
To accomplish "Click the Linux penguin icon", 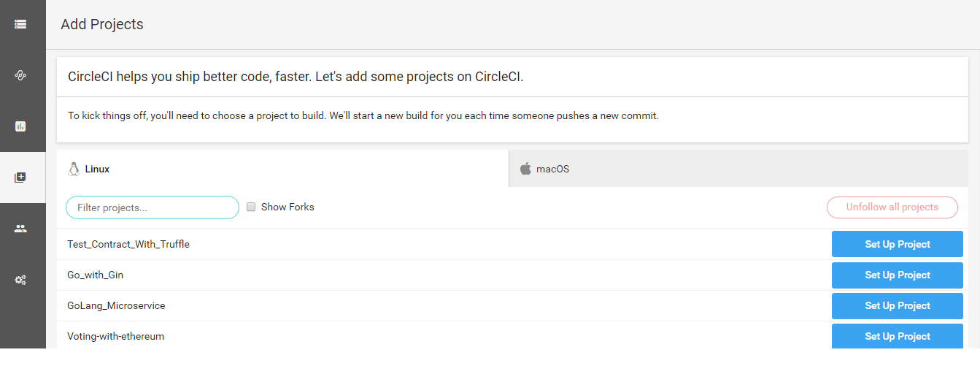I will pos(74,169).
